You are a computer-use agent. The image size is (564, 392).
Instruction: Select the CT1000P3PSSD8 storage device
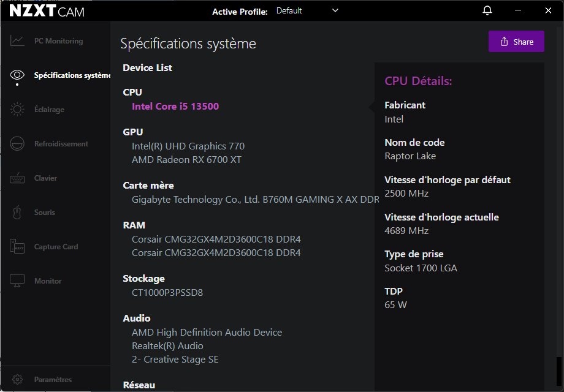pyautogui.click(x=167, y=293)
